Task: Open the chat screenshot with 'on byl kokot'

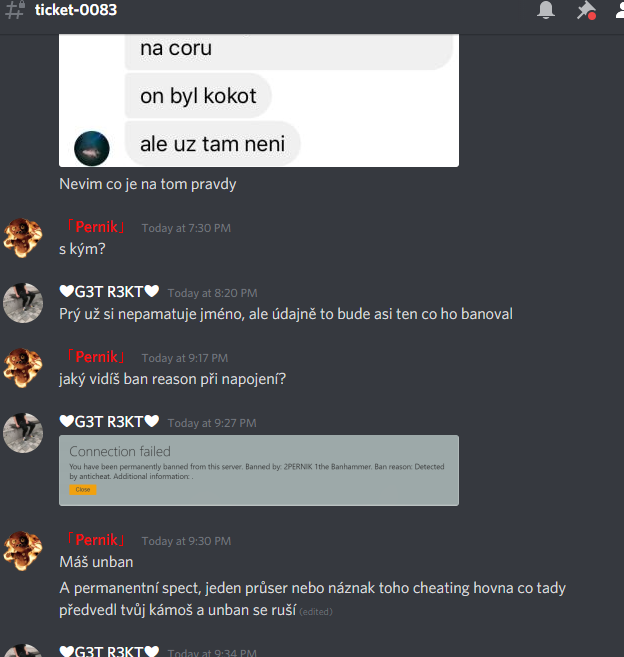Action: point(259,101)
